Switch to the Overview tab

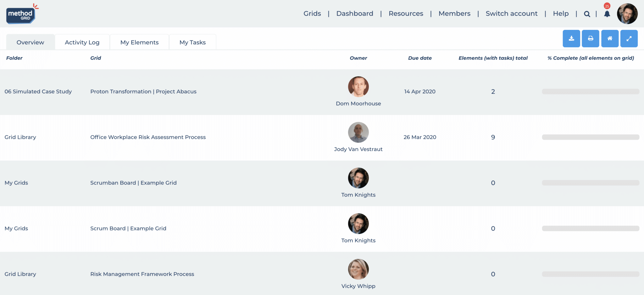tap(31, 42)
